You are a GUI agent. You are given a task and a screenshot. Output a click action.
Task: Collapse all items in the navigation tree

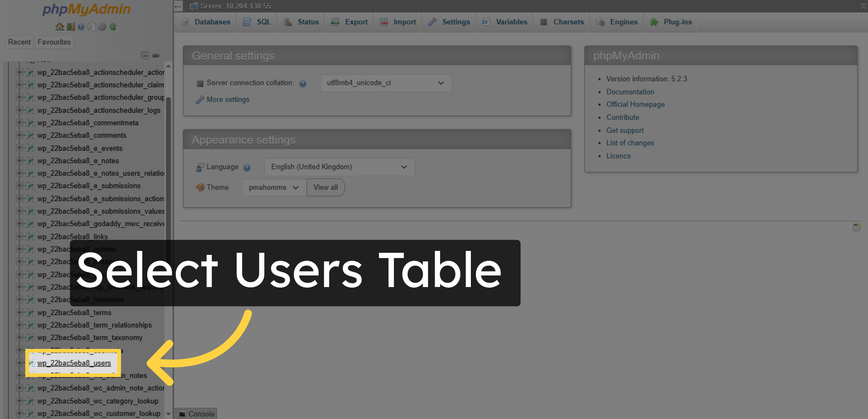(145, 56)
